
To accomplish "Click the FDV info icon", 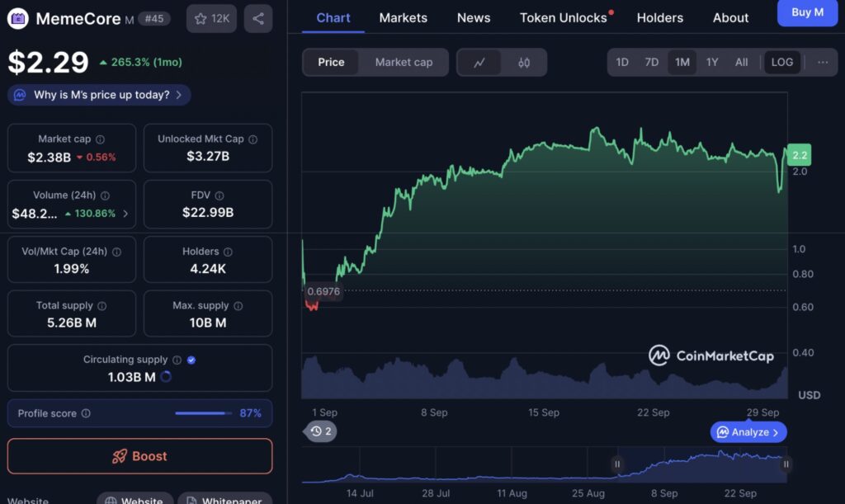I will (x=220, y=195).
